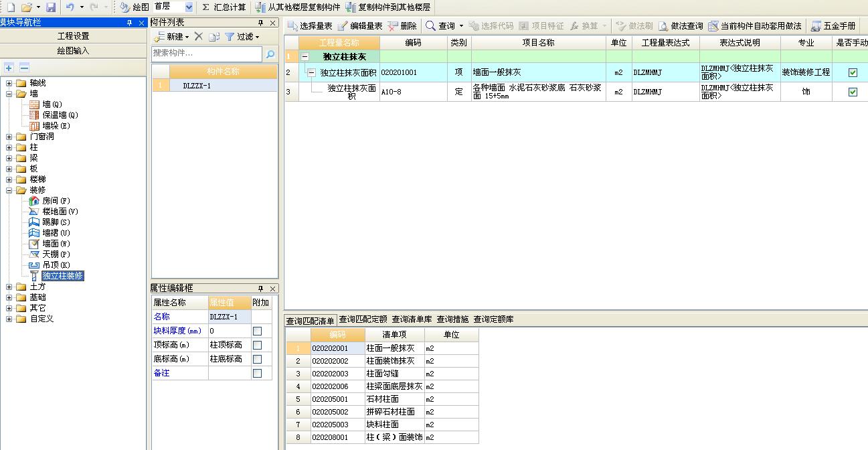Expand the 自定义 tree node

[9, 319]
